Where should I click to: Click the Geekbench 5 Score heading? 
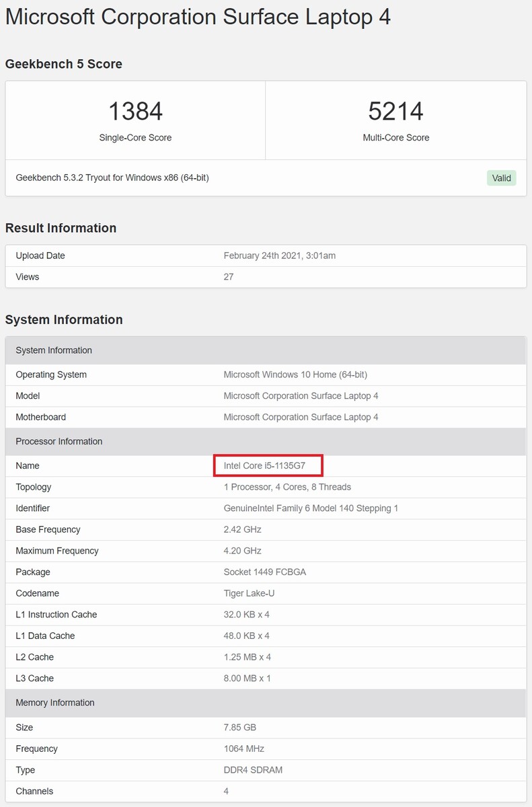click(x=64, y=64)
